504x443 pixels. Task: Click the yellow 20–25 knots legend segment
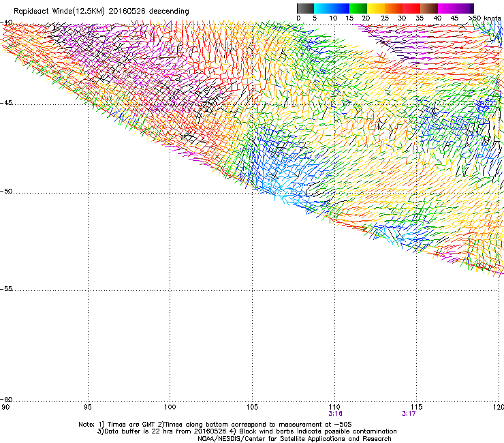pyautogui.click(x=376, y=8)
